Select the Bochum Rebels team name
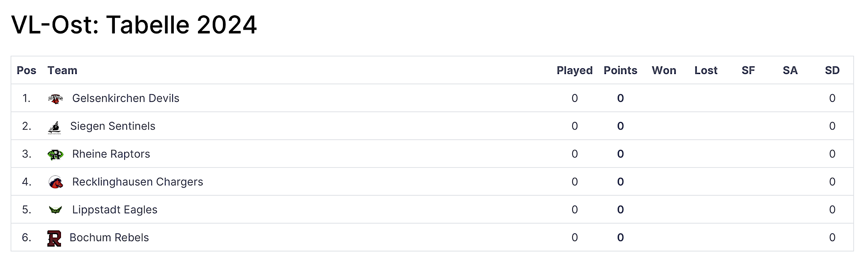Viewport: 868px width, 263px height. 109,238
